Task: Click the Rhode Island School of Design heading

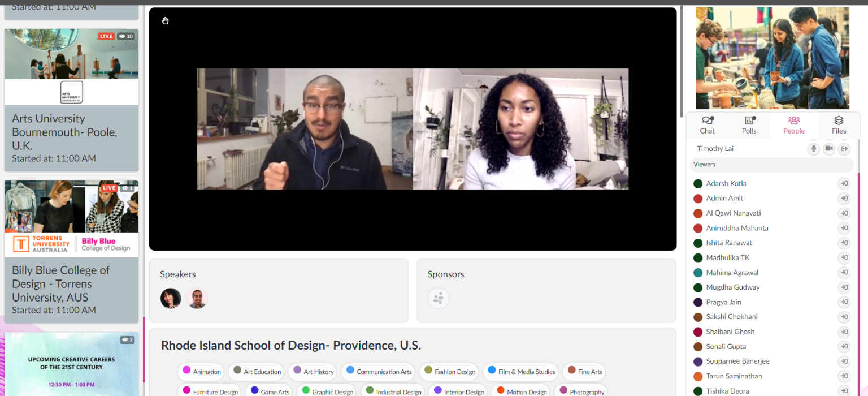Action: (x=291, y=346)
